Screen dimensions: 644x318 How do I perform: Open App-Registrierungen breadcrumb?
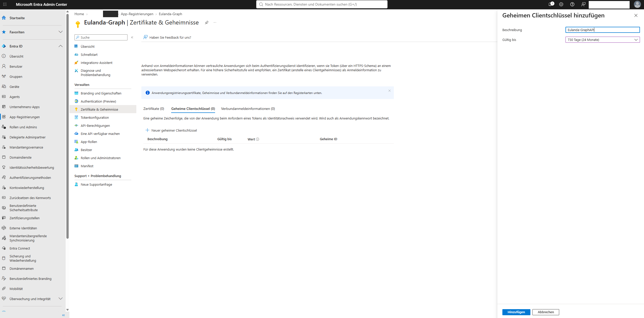tap(137, 14)
